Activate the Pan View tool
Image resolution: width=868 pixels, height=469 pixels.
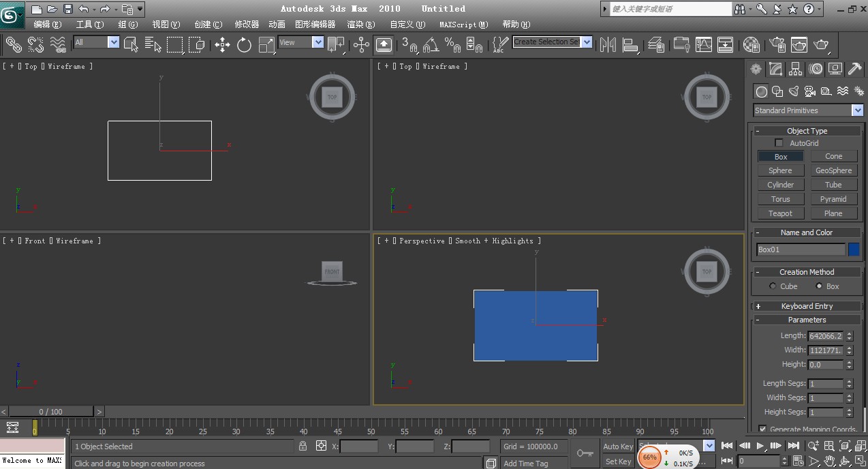(829, 461)
